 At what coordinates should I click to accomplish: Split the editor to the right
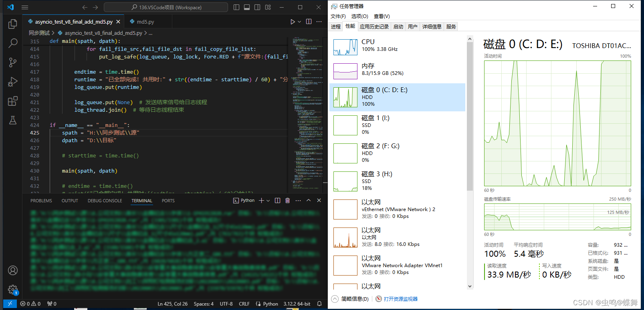click(x=309, y=22)
